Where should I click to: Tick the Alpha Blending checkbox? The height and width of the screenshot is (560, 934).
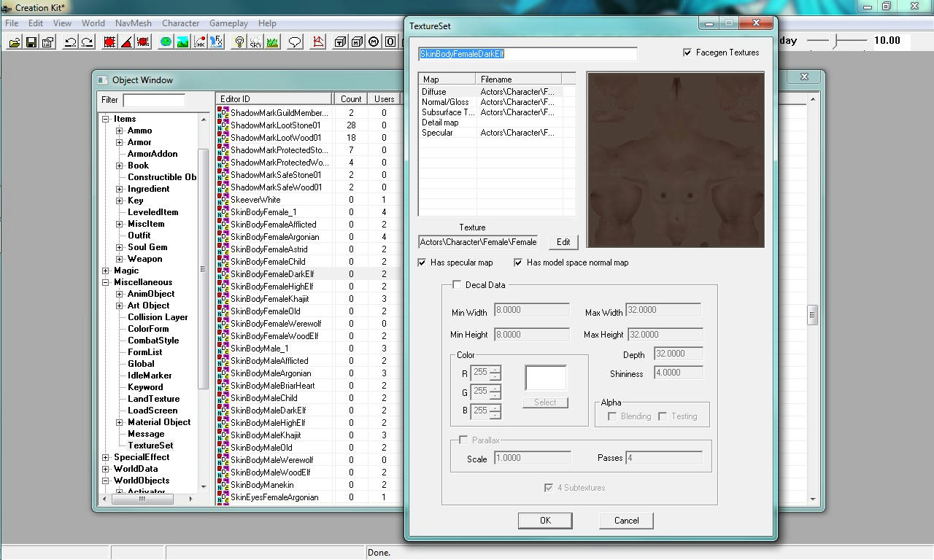point(612,416)
